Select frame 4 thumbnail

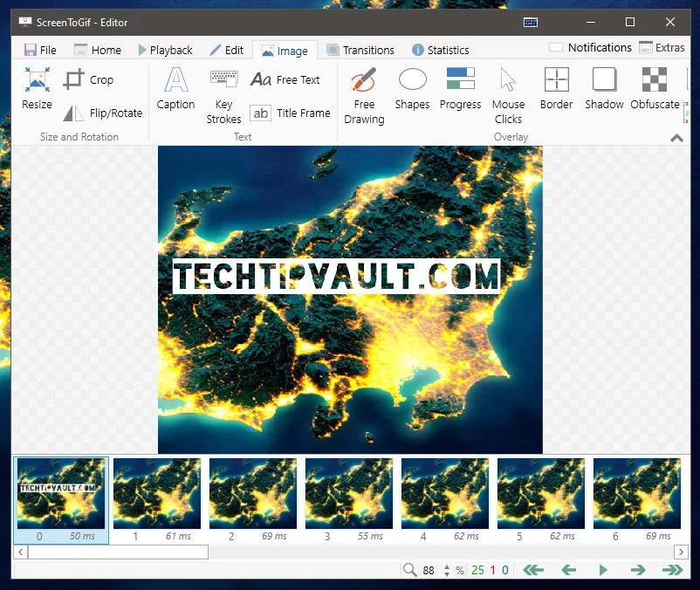pos(445,500)
